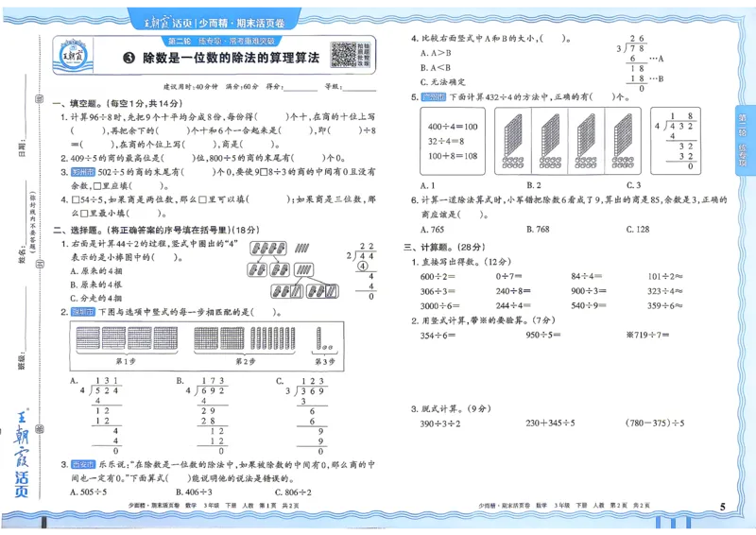Click the QR code in the header

coord(343,55)
